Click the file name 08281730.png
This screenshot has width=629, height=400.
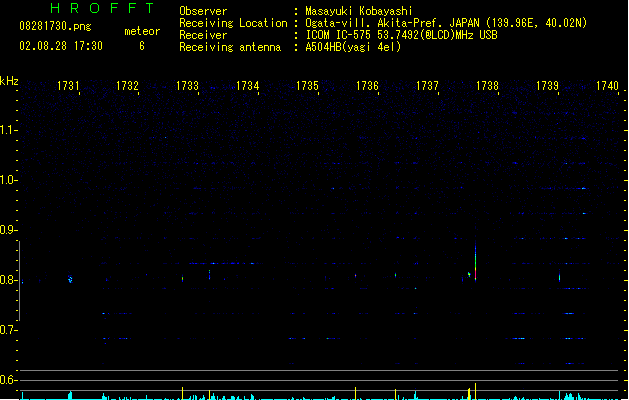pyautogui.click(x=55, y=26)
